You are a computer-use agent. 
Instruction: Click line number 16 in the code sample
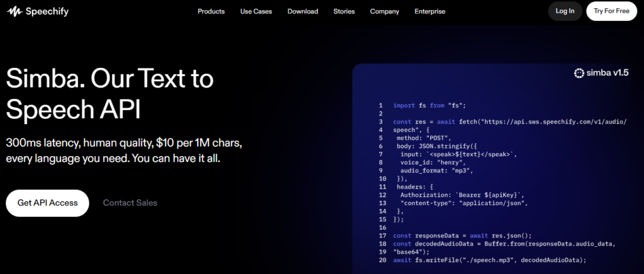coord(383,227)
